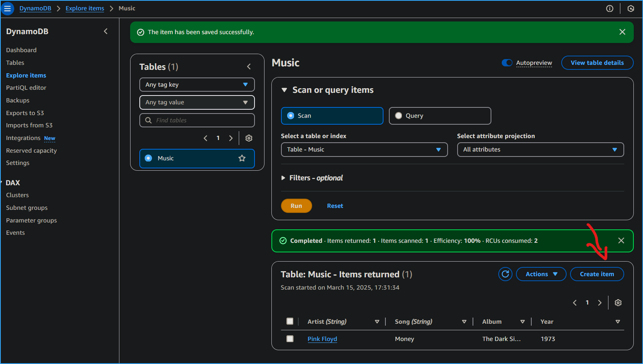Open the items table preferences gear
Screen dimensions: 643x364
[x=618, y=303]
